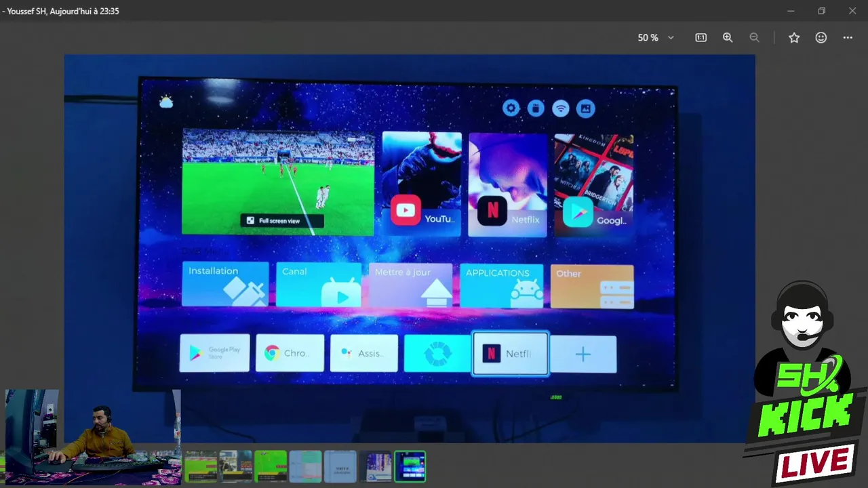
Task: Open the Wi-Fi icon on the TV screen
Action: 560,108
